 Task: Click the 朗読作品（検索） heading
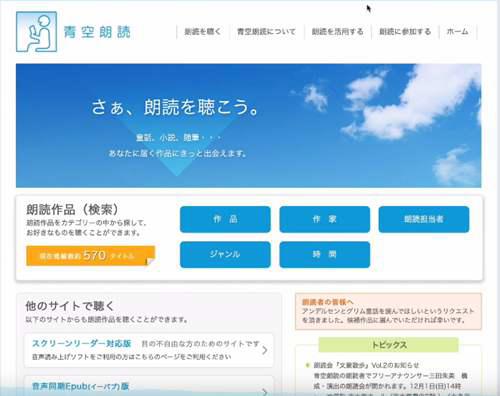[x=73, y=210]
